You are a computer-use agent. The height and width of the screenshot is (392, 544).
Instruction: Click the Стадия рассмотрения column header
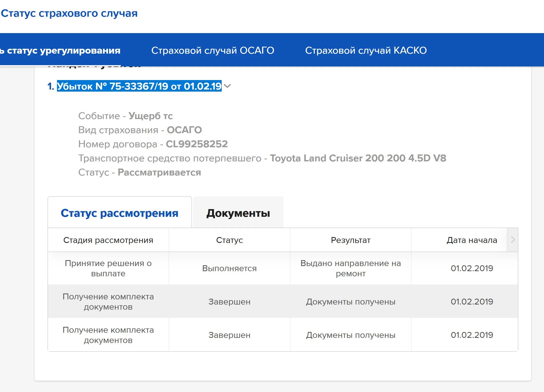pos(108,240)
